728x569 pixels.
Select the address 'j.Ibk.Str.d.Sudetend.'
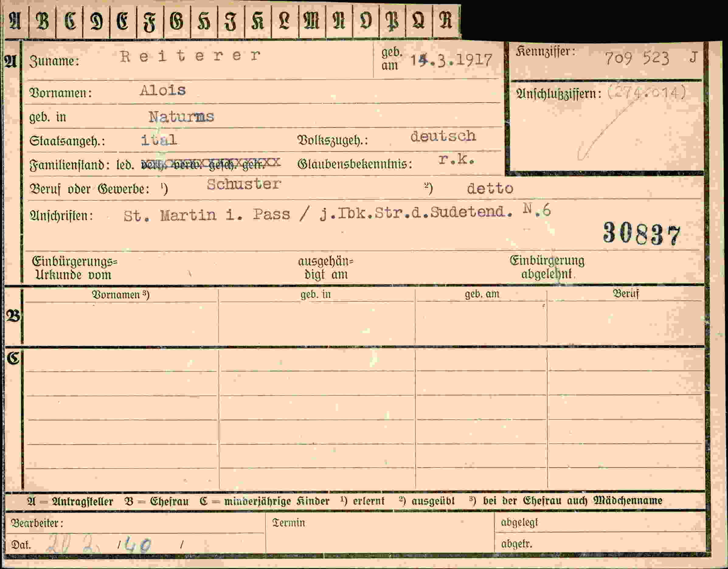[416, 213]
